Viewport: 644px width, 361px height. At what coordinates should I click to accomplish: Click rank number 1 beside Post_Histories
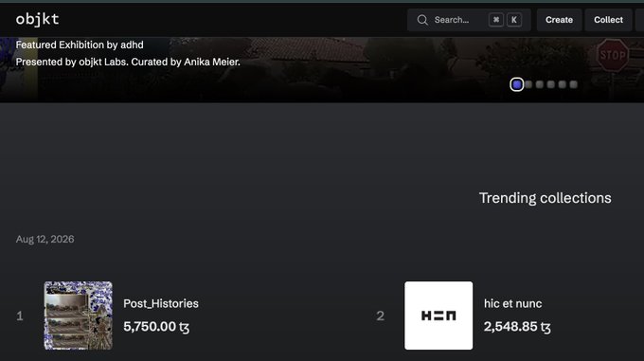[20, 316]
